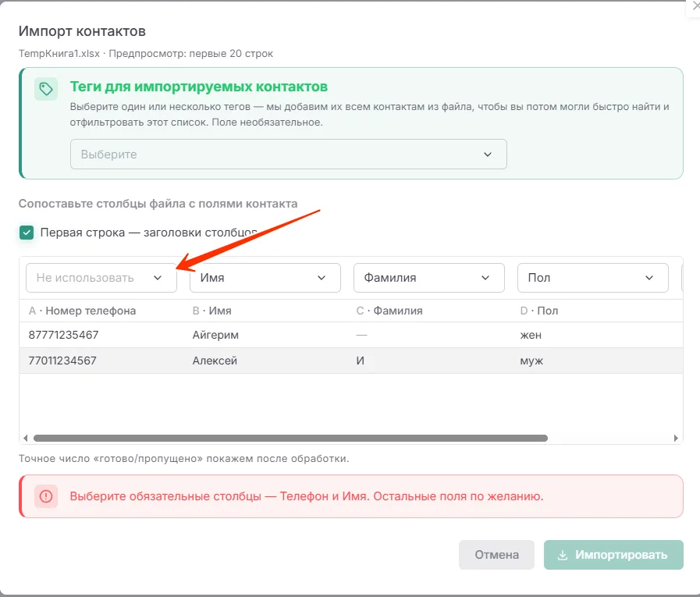Screen dimensions: 700x597
Task: Click the cell 'жен'
Action: (531, 335)
